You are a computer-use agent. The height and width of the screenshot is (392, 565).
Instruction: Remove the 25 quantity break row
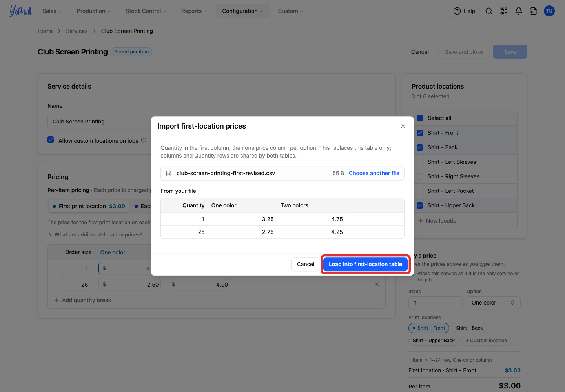[x=377, y=284]
